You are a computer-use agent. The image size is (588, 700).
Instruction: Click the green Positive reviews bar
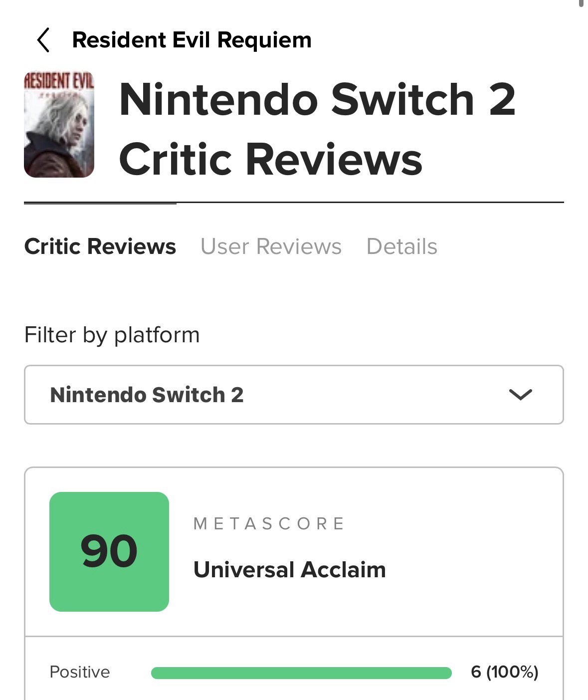point(301,673)
